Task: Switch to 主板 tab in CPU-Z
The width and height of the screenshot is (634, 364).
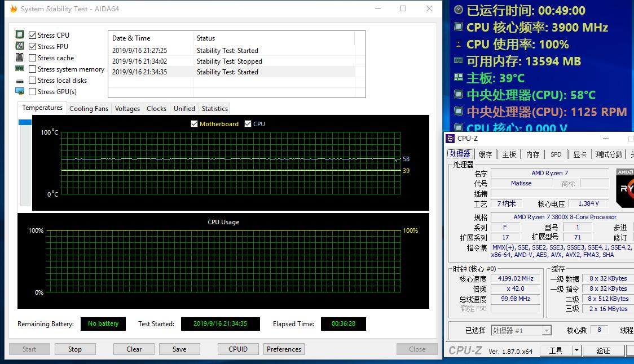Action: click(x=509, y=154)
